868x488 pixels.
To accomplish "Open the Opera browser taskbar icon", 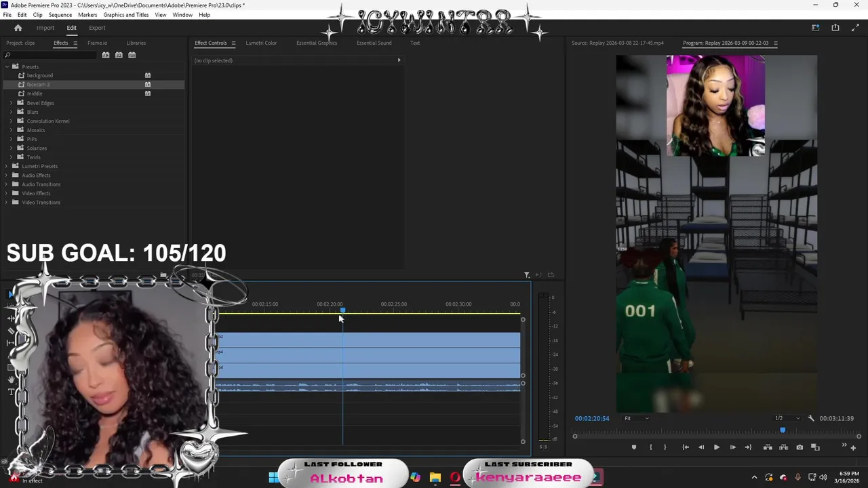I will point(455,477).
